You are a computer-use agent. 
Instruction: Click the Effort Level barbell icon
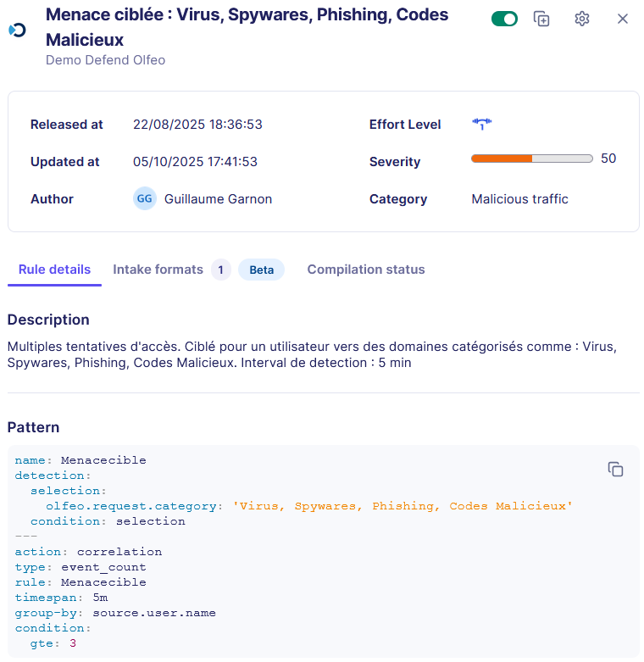point(481,124)
